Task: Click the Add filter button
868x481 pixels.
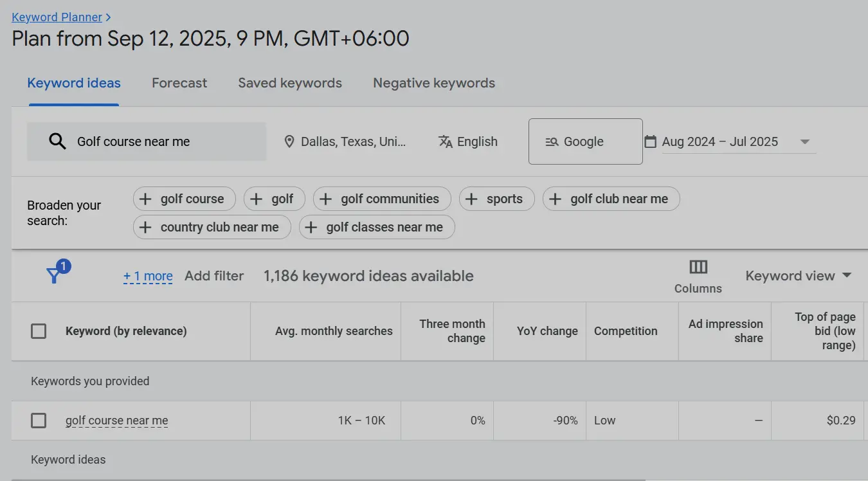Action: click(x=214, y=275)
